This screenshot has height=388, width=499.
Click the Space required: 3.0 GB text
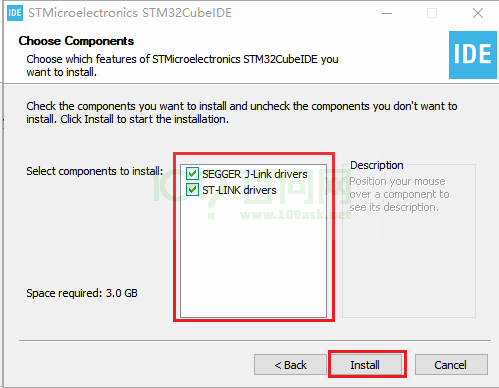pyautogui.click(x=82, y=293)
